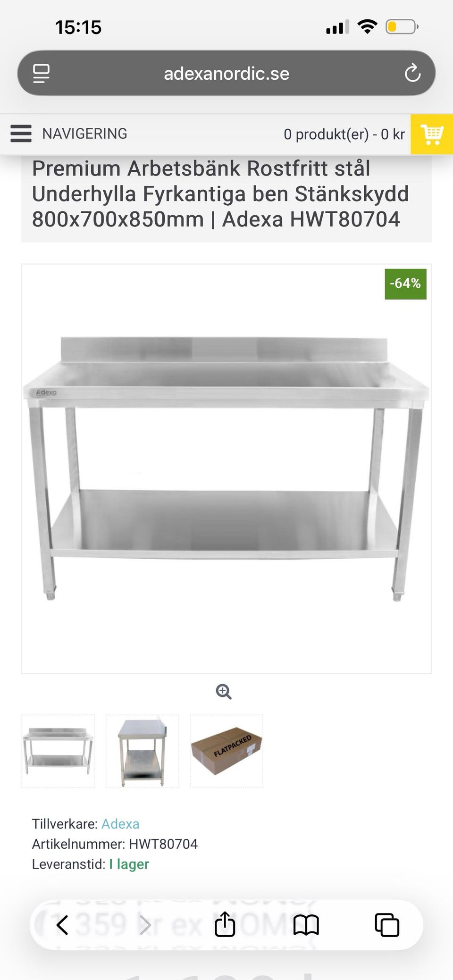Open cart summary 0 produkt(er) - 0 kr
Image resolution: width=453 pixels, height=980 pixels.
344,134
